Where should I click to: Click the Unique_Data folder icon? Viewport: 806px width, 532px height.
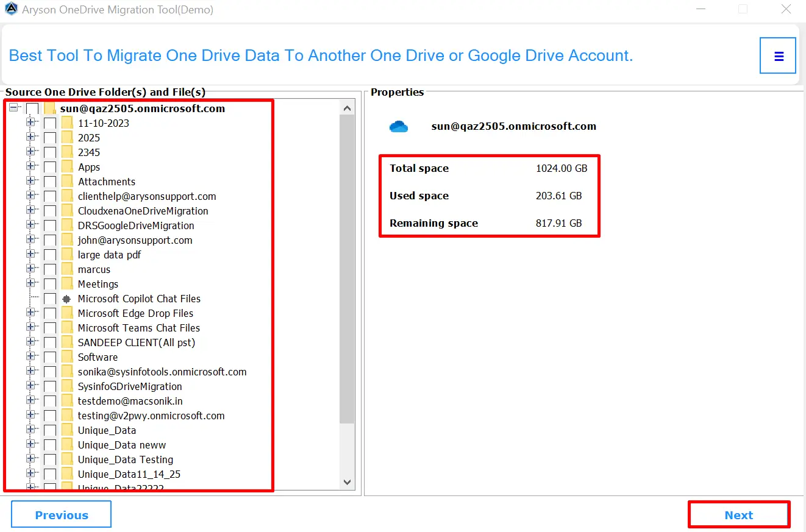pyautogui.click(x=66, y=430)
